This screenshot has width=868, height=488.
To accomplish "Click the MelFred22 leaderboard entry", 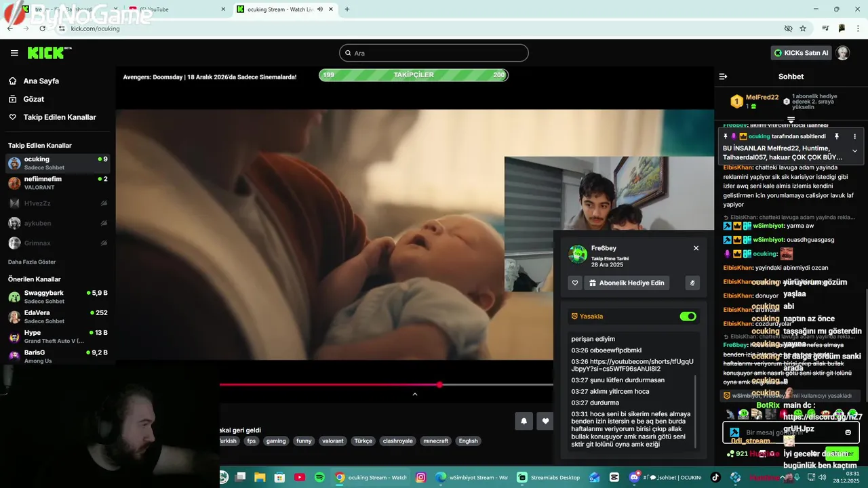I will [753, 102].
